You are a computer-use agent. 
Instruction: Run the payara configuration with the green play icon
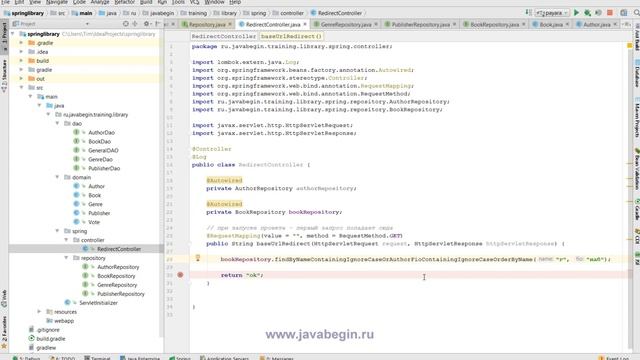(x=576, y=13)
